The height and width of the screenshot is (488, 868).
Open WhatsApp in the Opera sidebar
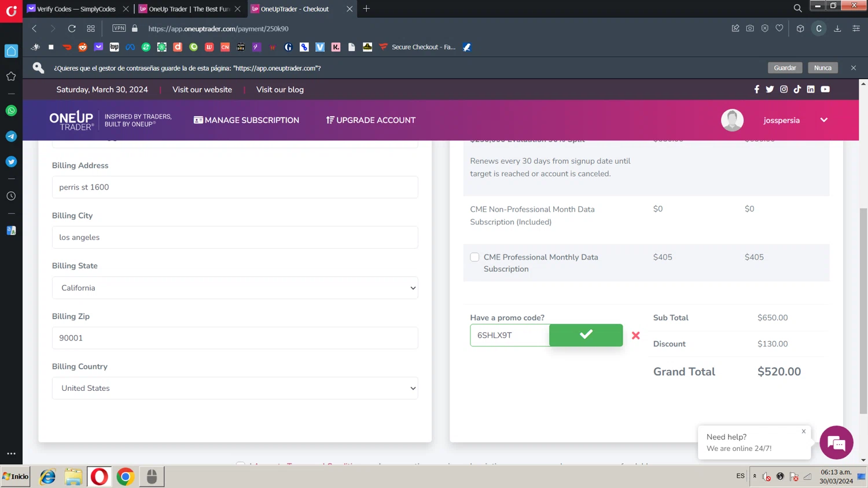11,110
